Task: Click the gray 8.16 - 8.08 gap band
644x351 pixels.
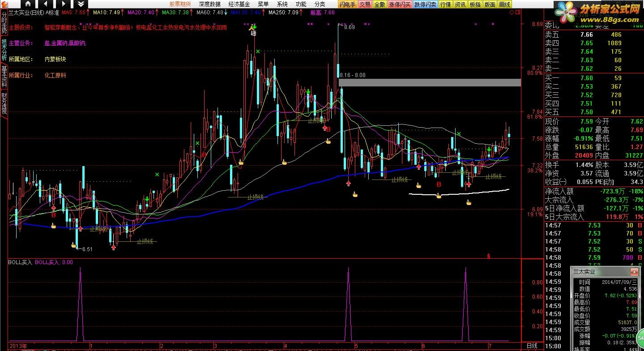Action: point(430,82)
